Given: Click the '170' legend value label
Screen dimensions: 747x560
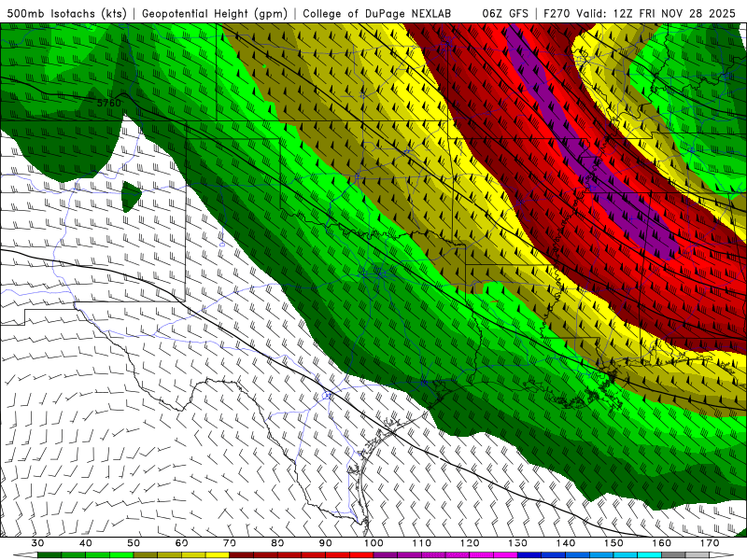Looking at the screenshot, I should coord(710,543).
